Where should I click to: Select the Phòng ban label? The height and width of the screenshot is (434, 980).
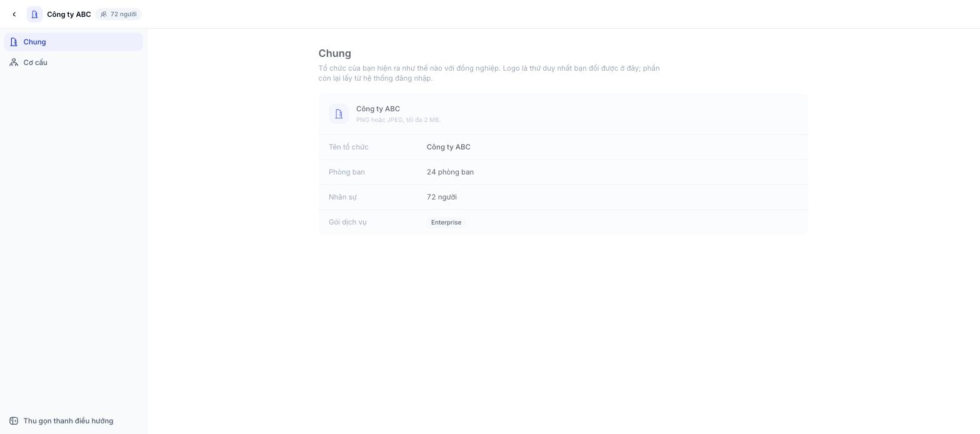(x=347, y=172)
